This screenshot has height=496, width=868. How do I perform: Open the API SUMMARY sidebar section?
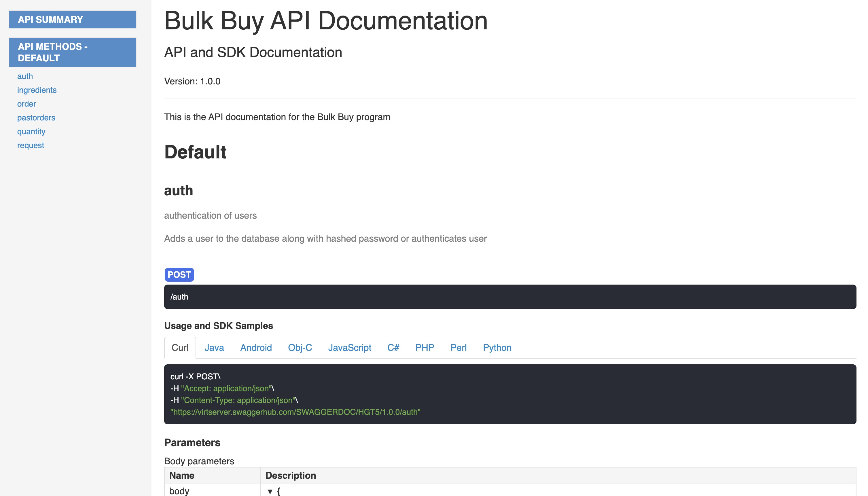click(72, 19)
